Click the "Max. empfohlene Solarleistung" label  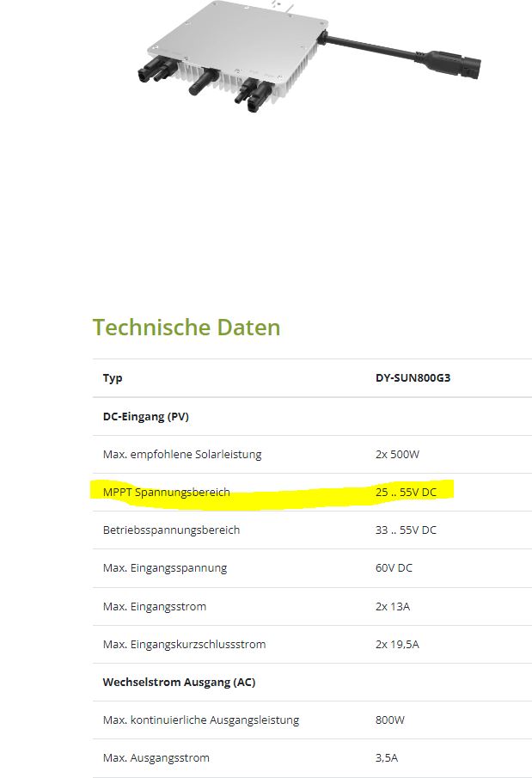click(x=182, y=454)
